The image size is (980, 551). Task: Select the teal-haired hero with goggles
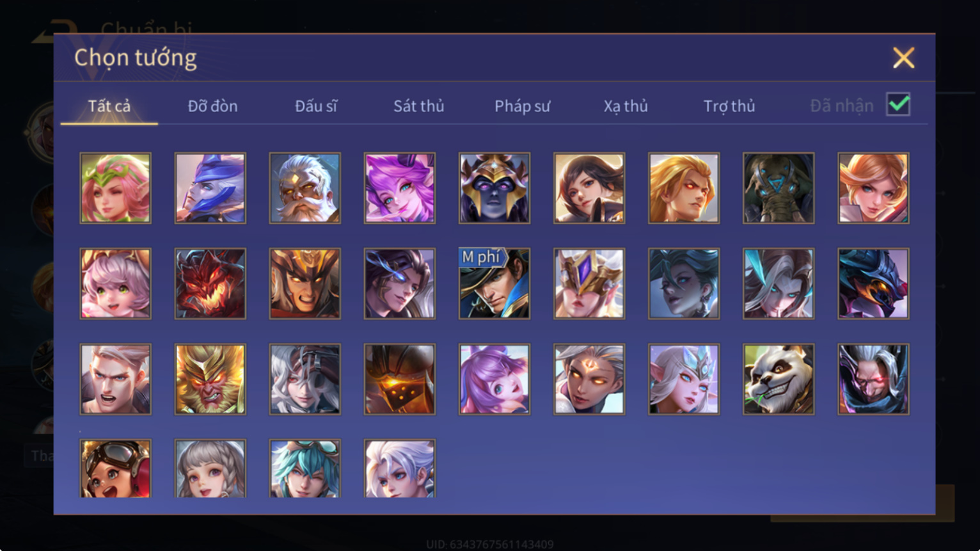coord(305,468)
